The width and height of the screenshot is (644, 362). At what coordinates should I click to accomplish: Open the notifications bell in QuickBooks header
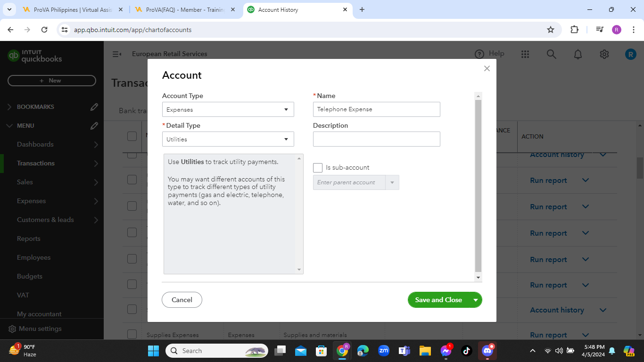click(578, 54)
